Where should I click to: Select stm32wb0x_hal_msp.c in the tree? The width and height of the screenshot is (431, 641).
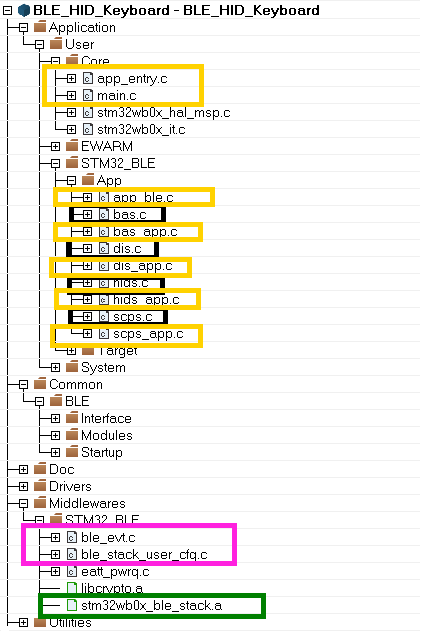[x=164, y=112]
